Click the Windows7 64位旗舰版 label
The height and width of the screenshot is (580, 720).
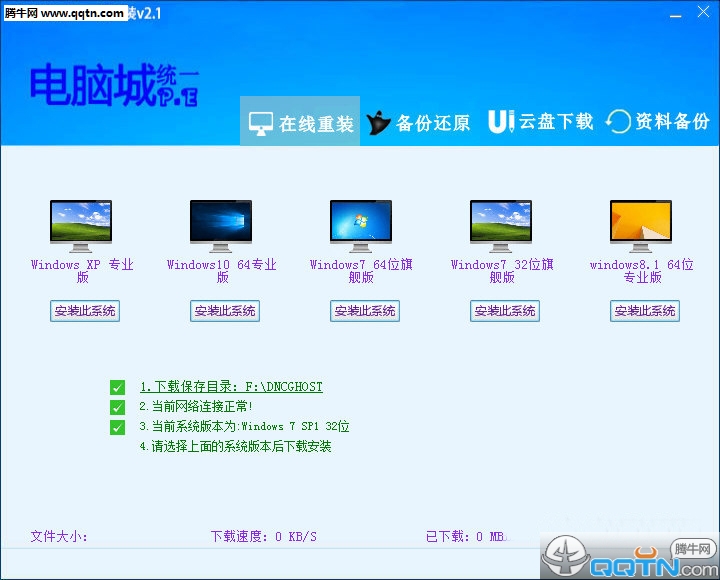click(361, 271)
